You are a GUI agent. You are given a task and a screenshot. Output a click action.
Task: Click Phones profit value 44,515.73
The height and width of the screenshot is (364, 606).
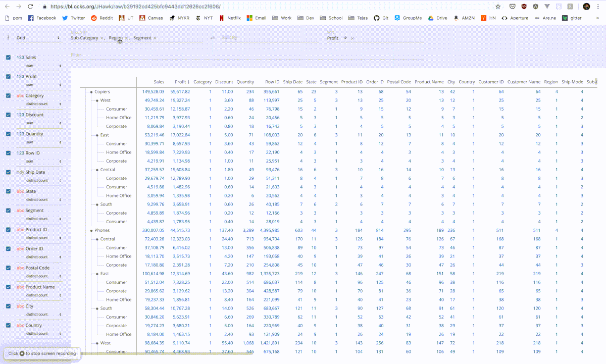[x=180, y=230]
